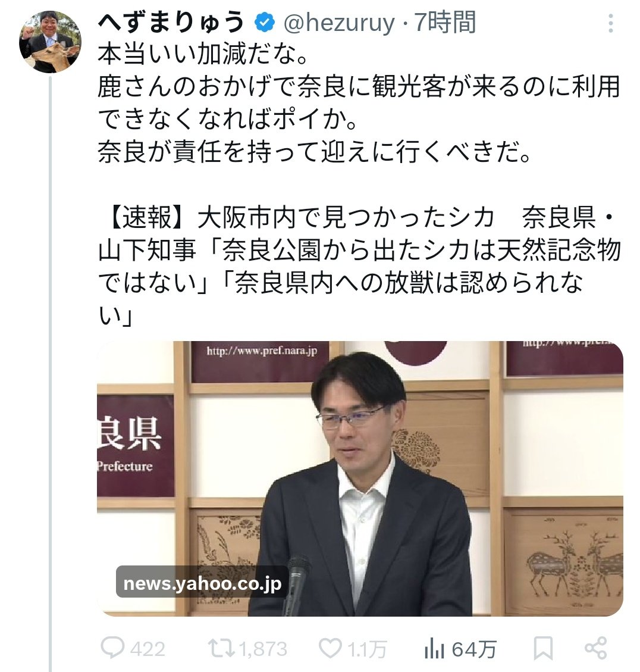Open へずまりゅう profile avatar

(50, 42)
